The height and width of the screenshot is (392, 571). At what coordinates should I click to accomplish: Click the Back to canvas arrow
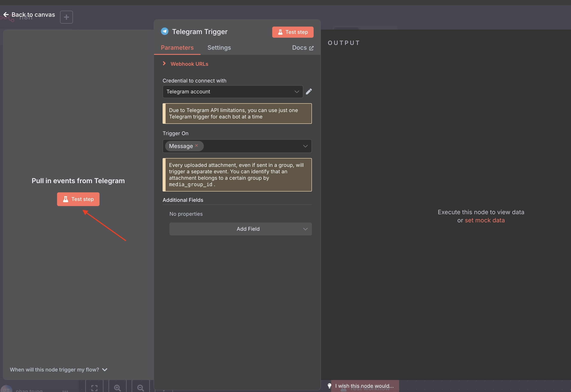point(6,15)
